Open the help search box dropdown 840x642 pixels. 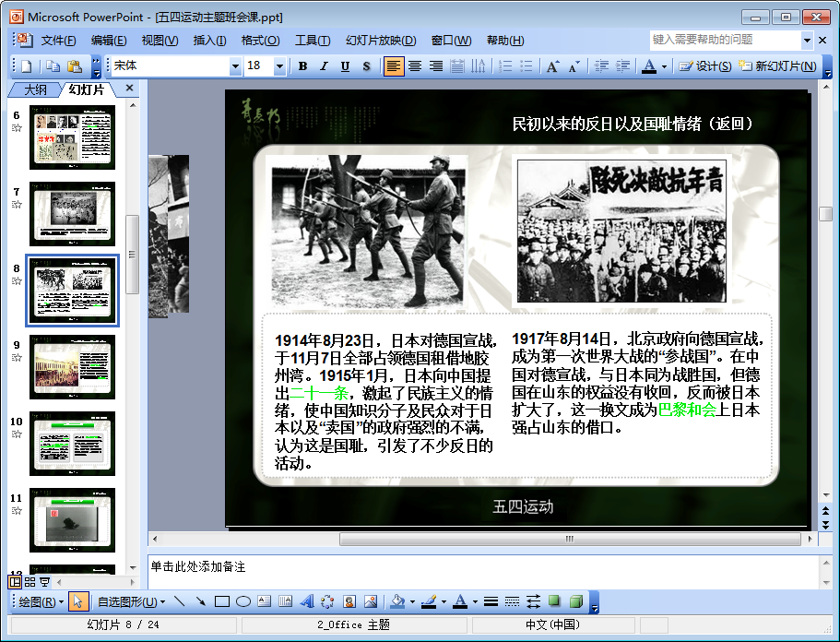point(807,41)
